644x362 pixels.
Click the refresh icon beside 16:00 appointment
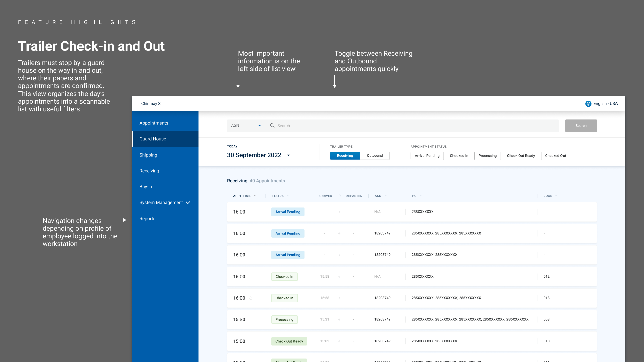[251, 298]
